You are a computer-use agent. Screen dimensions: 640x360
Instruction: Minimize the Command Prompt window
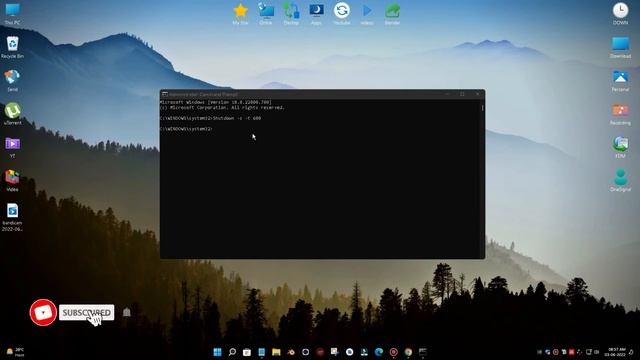(x=447, y=94)
